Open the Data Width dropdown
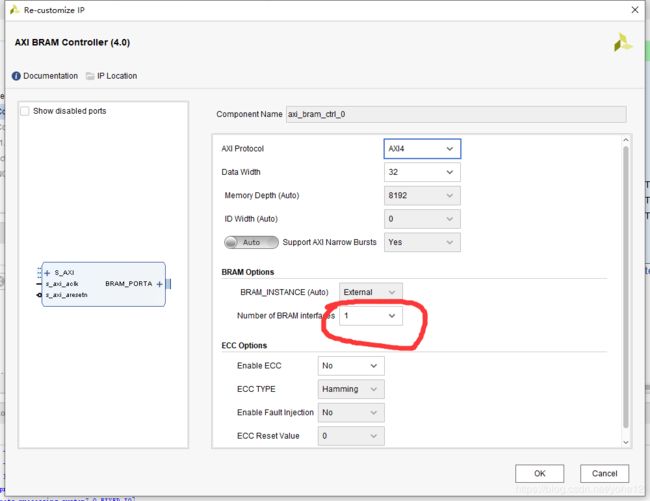The width and height of the screenshot is (650, 501). tap(422, 172)
